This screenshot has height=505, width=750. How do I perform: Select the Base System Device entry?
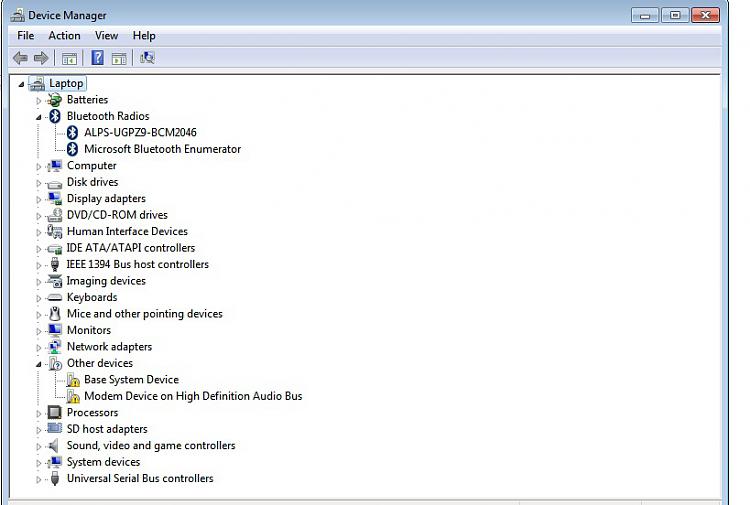coord(131,380)
